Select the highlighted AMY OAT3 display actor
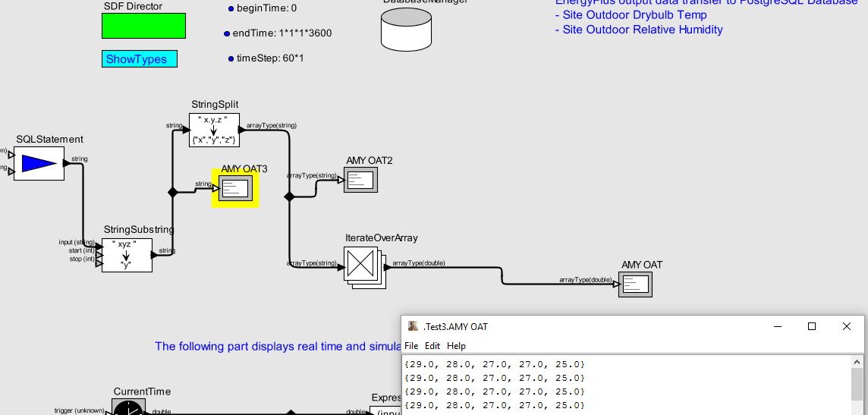The image size is (868, 415). (x=236, y=189)
